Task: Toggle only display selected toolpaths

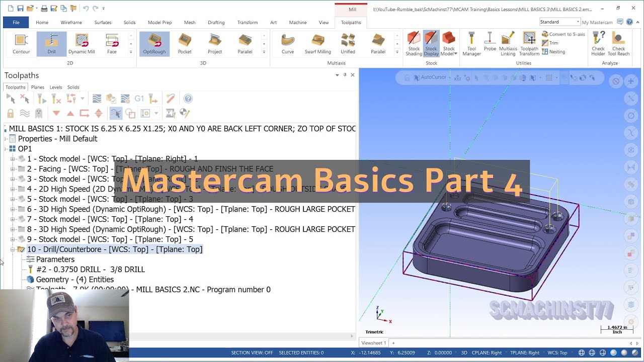Action: point(115,113)
